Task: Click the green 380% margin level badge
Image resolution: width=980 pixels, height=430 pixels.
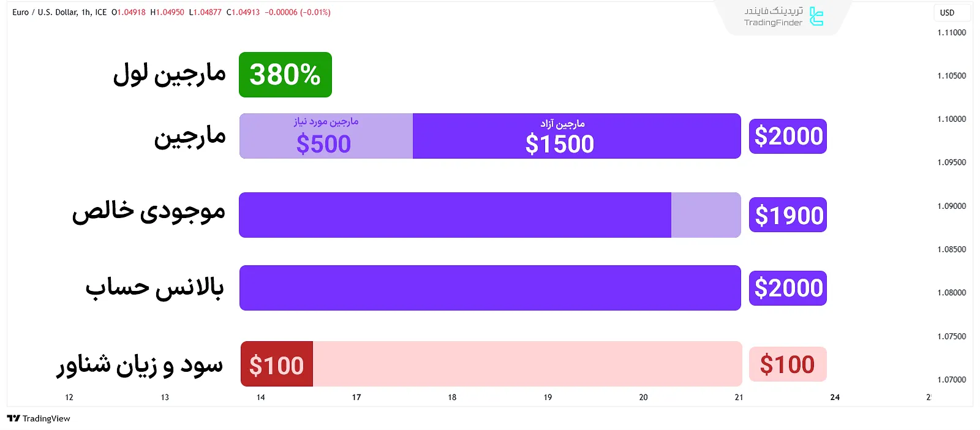Action: 285,75
